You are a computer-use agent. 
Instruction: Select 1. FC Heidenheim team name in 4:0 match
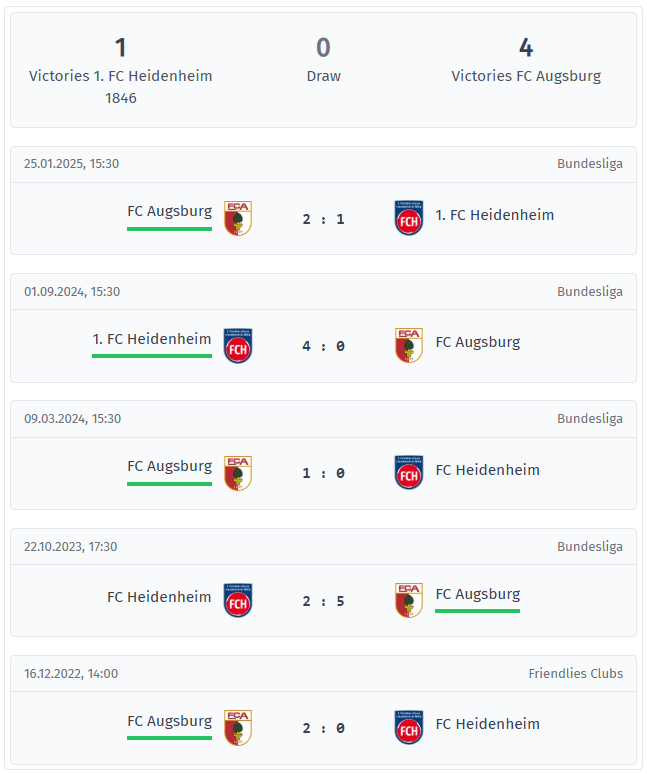coord(152,339)
